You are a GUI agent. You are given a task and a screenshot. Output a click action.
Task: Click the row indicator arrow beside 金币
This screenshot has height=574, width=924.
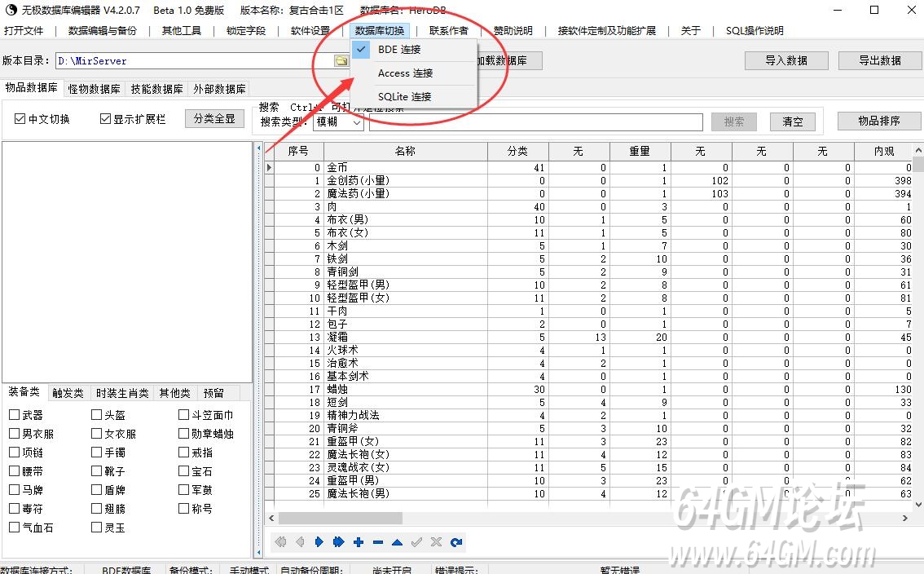point(270,167)
